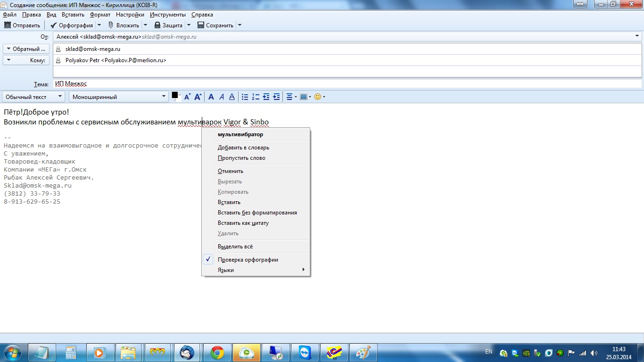
Task: Open the Формат menu
Action: 100,15
